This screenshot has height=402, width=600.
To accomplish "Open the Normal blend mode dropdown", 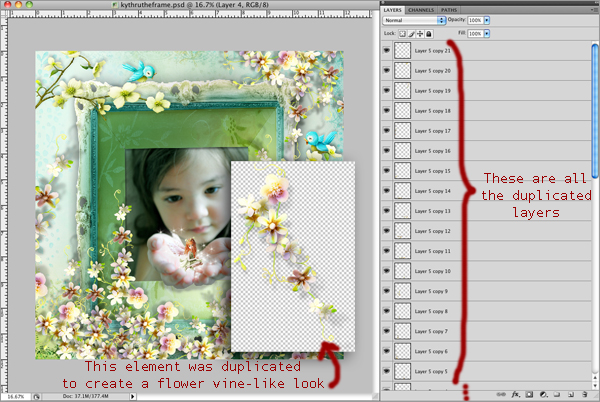I will pos(415,20).
